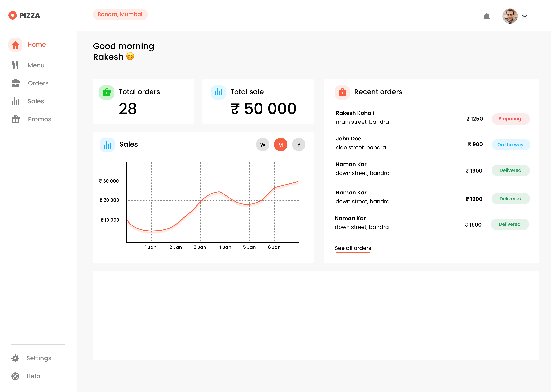Click the 4 Jan axis label

pyautogui.click(x=225, y=247)
